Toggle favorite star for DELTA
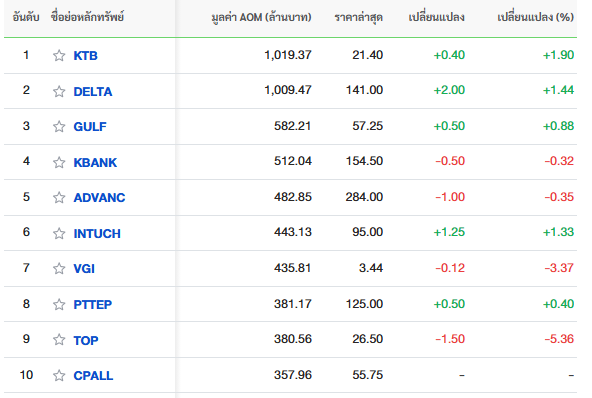 pyautogui.click(x=59, y=91)
